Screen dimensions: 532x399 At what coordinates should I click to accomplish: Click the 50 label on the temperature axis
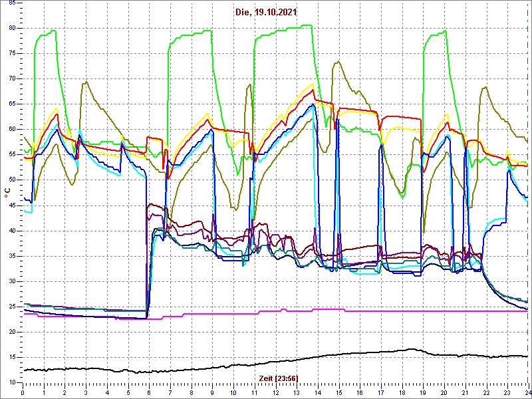pyautogui.click(x=11, y=180)
